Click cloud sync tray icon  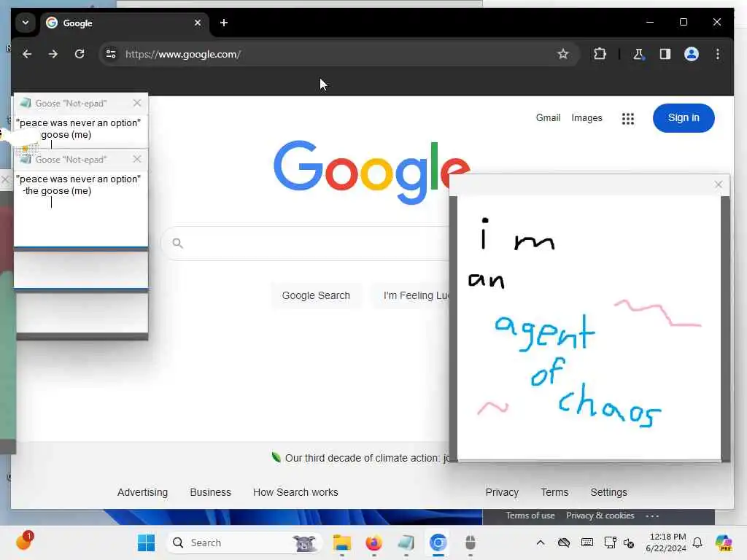click(564, 542)
